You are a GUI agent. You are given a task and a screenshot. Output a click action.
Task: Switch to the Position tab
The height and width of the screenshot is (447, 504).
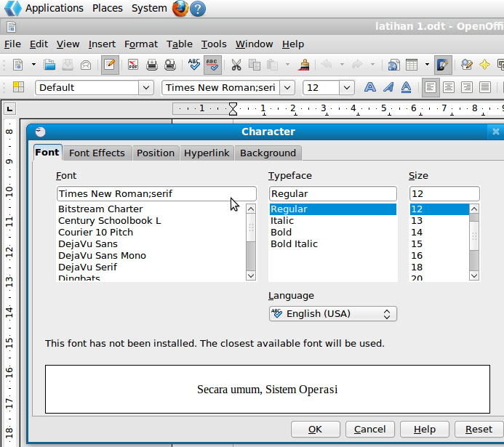(x=156, y=153)
